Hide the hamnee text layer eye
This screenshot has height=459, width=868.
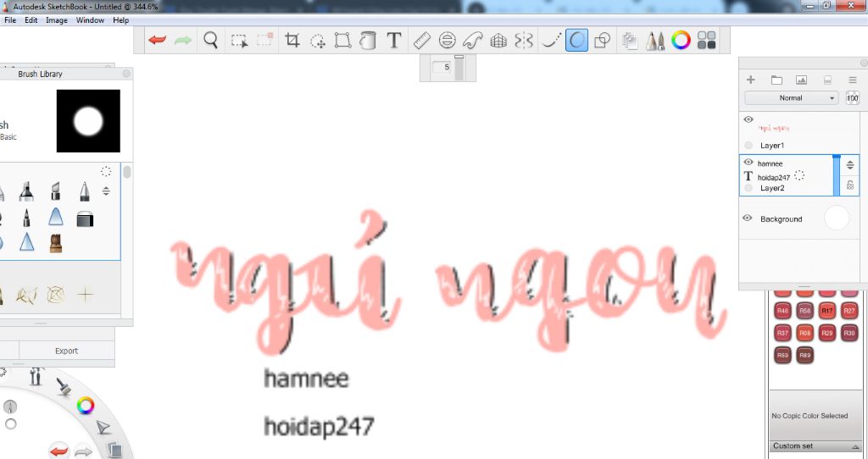tap(748, 163)
